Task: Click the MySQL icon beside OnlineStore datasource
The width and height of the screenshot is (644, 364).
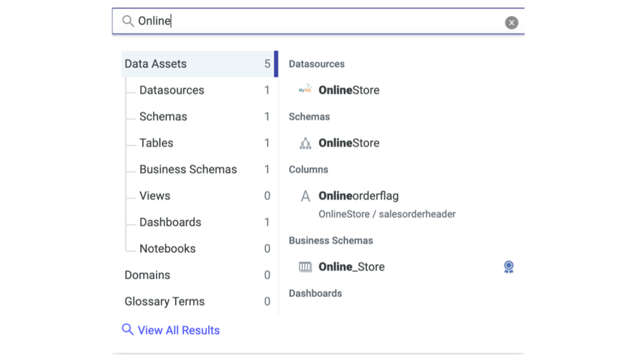Action: click(x=305, y=90)
